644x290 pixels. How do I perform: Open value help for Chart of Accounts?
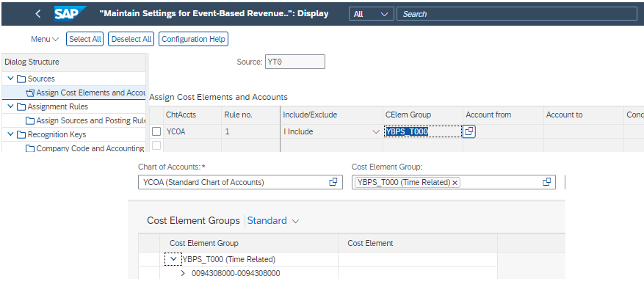[x=333, y=182]
